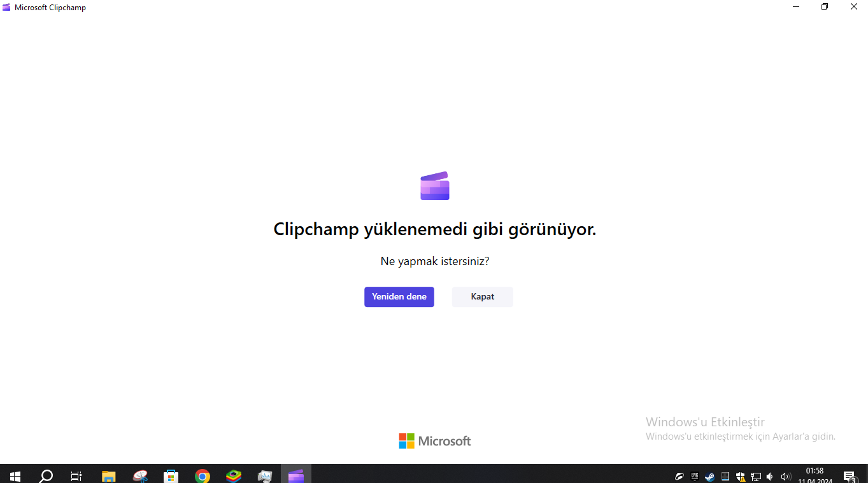Click the Kapat button
The image size is (868, 483).
483,297
